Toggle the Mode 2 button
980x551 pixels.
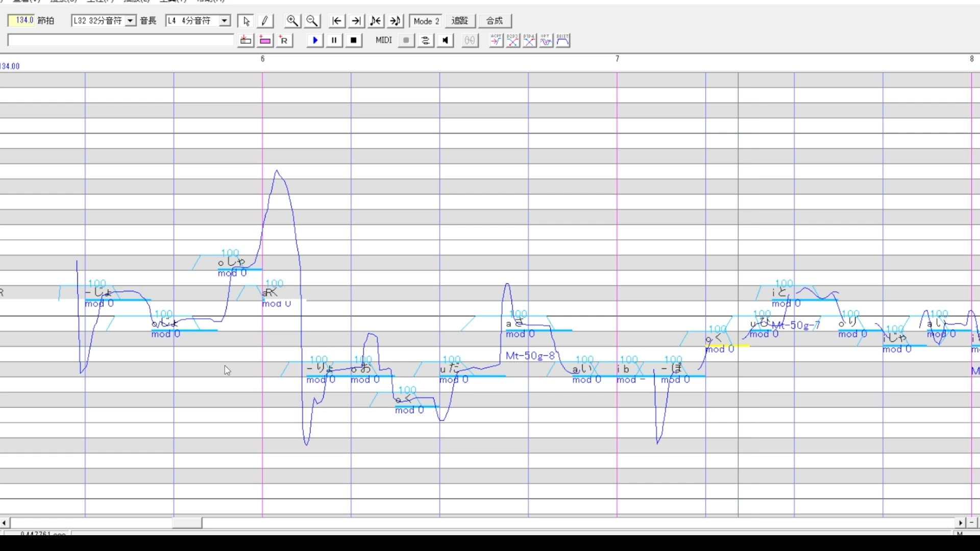point(426,21)
